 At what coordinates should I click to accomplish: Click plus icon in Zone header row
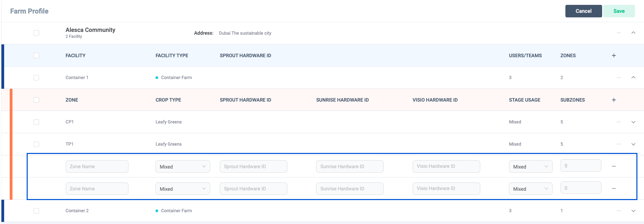click(x=614, y=100)
